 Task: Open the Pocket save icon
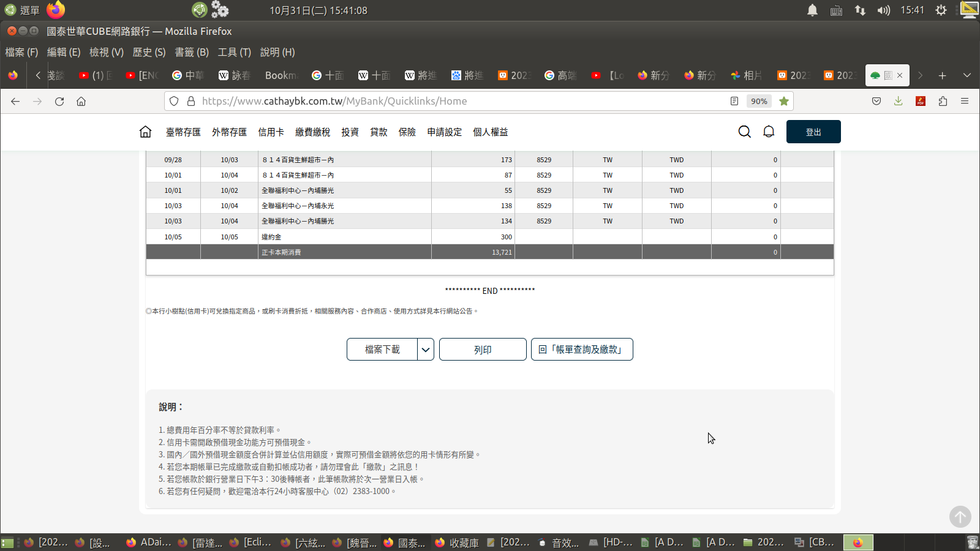click(876, 101)
